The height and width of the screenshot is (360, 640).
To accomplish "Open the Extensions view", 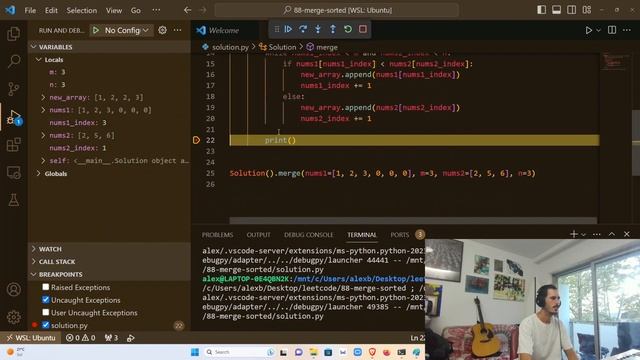I will pyautogui.click(x=13, y=144).
